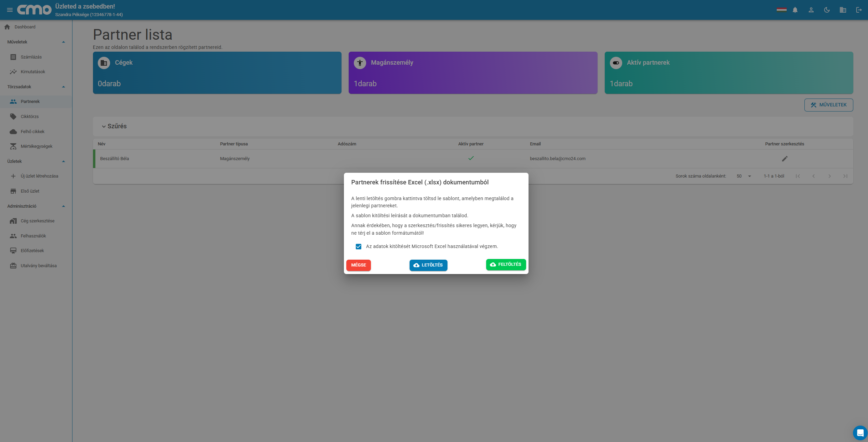Click the Aktív partner column header
Screen dimensions: 868x442
click(471, 144)
